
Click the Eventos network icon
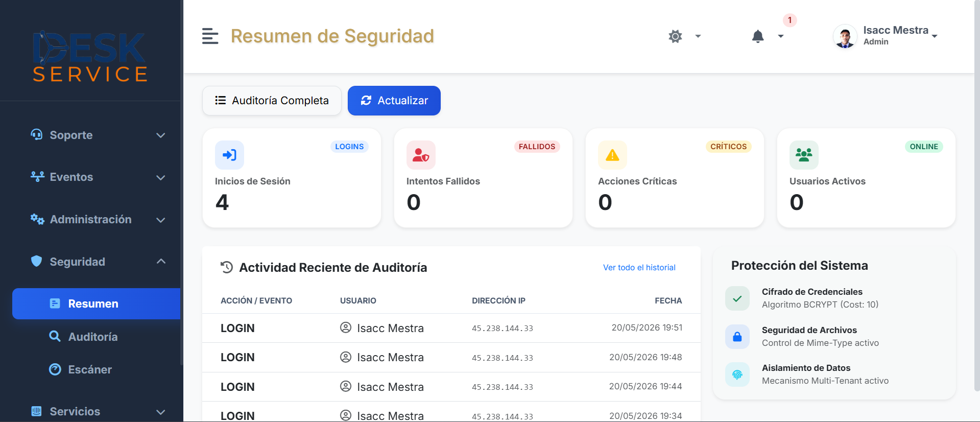(x=37, y=176)
